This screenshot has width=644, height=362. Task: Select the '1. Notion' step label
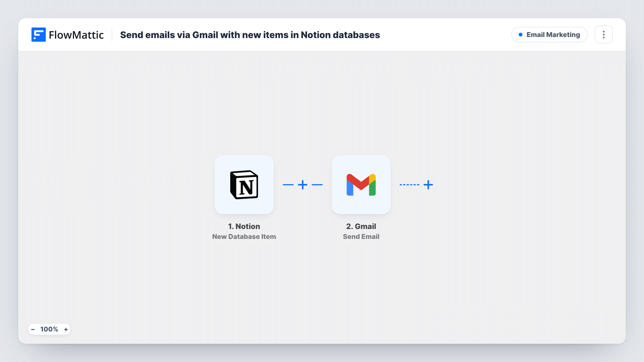[244, 226]
